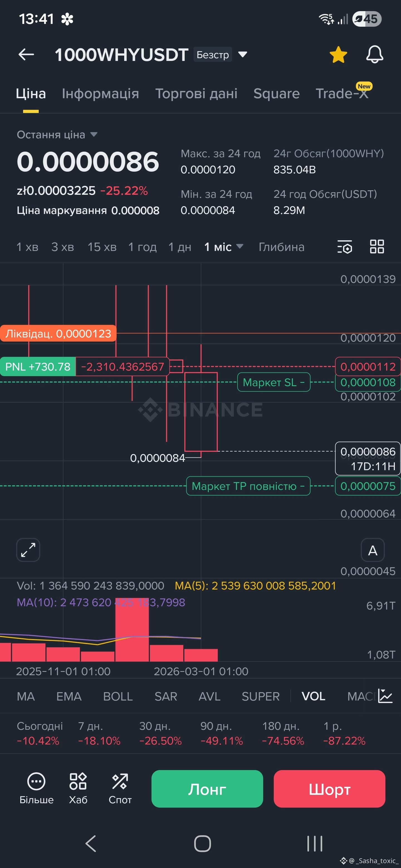
Task: Expand the Остання ціна price type dropdown
Action: coord(57,135)
